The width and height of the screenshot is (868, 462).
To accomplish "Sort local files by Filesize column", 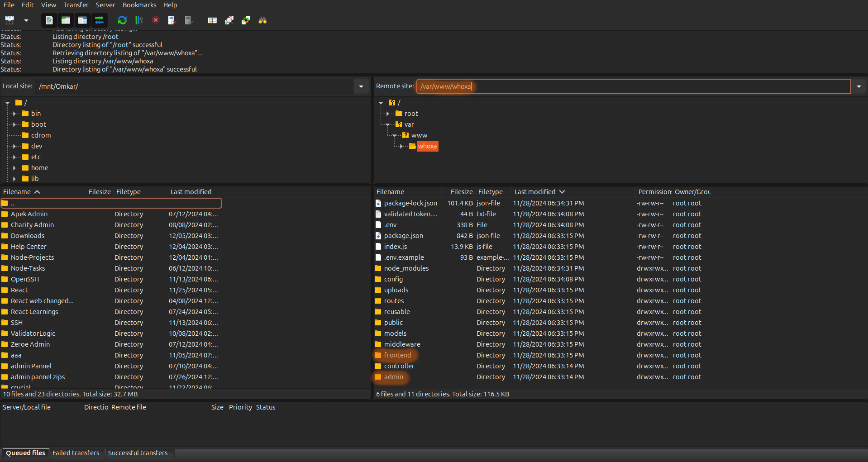I will tap(100, 192).
